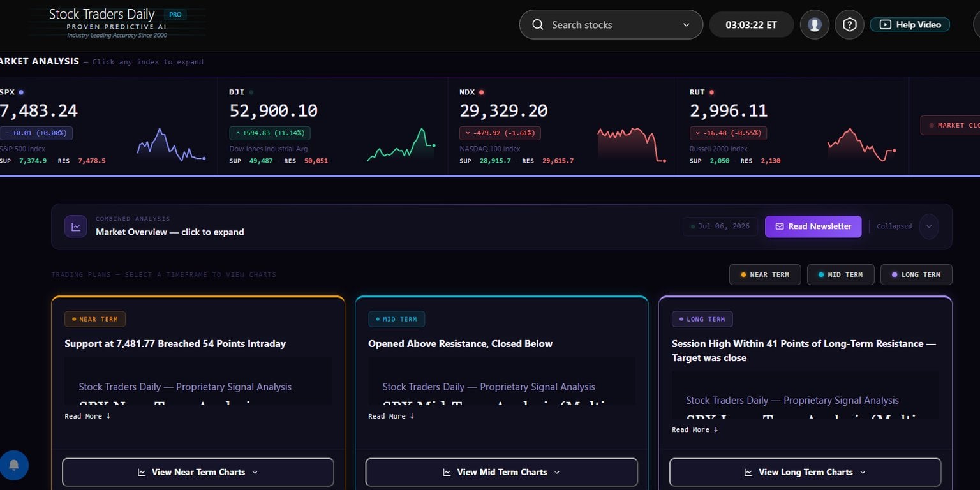The height and width of the screenshot is (490, 980).
Task: Open the Help Video button
Action: [910, 25]
